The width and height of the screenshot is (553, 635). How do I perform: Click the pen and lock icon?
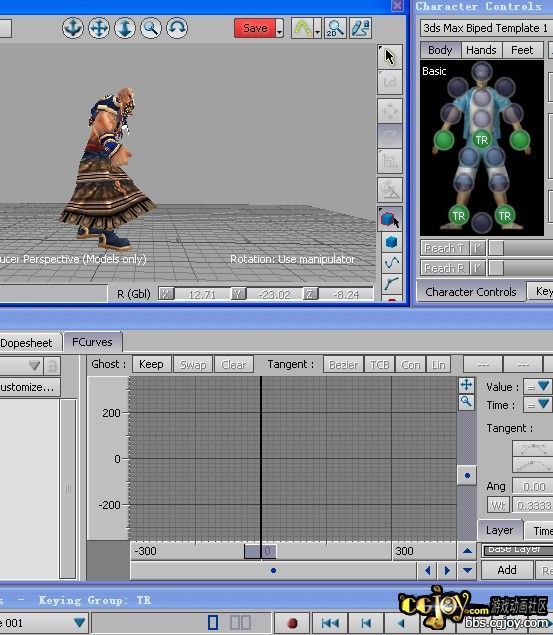[x=360, y=28]
